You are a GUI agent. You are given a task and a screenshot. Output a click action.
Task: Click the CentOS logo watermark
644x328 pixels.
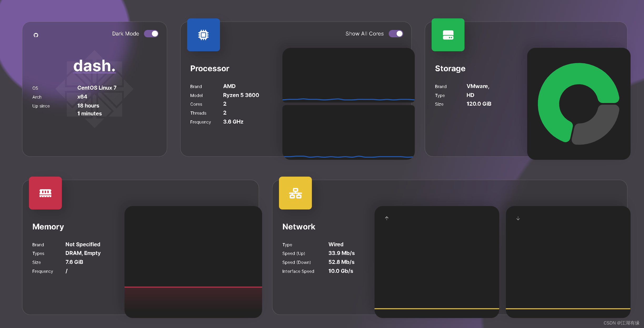click(94, 89)
